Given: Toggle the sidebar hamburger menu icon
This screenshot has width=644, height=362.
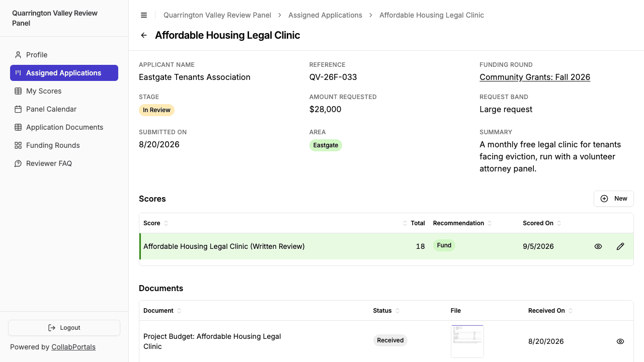Looking at the screenshot, I should point(144,15).
